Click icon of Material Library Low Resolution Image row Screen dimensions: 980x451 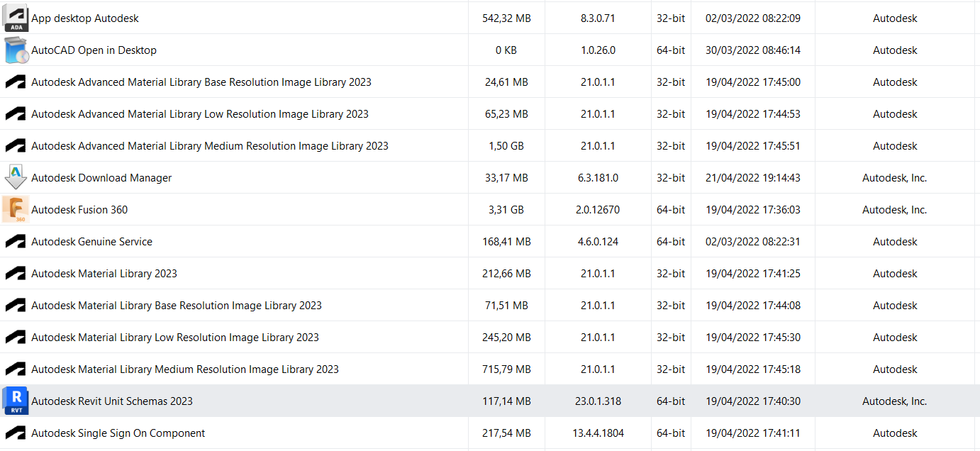(16, 338)
